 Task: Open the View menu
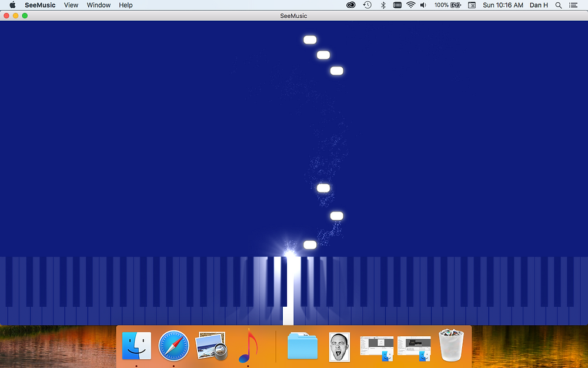tap(71, 5)
